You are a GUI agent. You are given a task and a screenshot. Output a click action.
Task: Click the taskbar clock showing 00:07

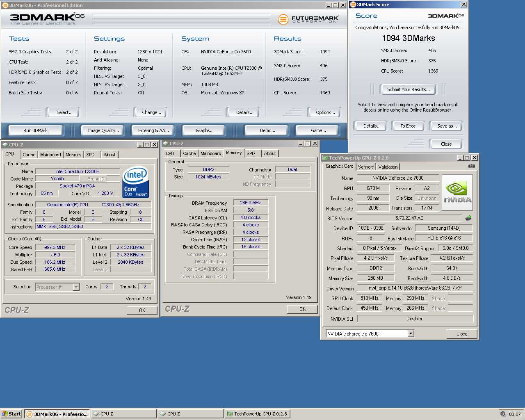515,414
